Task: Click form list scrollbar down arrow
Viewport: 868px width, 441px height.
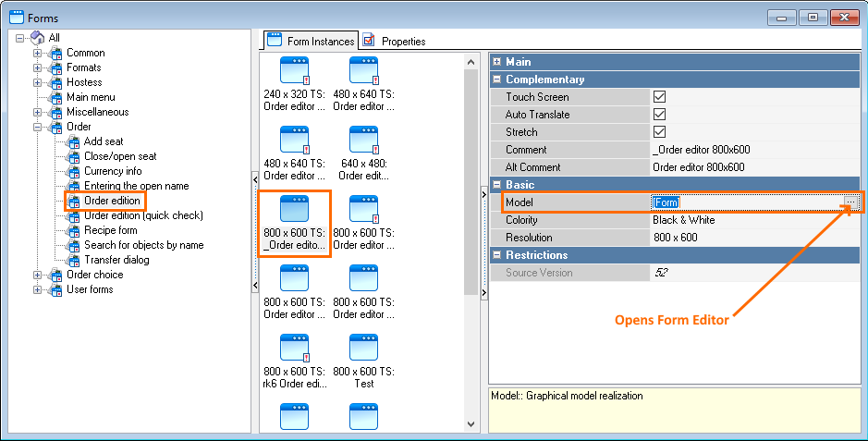Action: (x=471, y=423)
